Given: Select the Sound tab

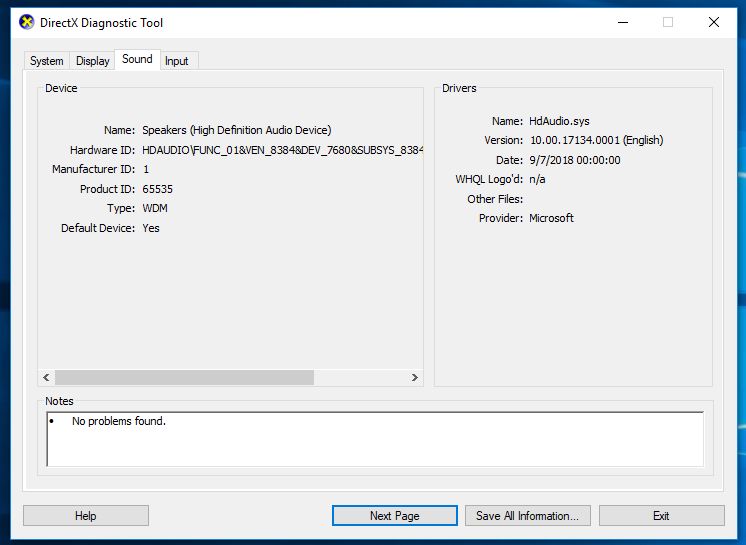Looking at the screenshot, I should (137, 59).
